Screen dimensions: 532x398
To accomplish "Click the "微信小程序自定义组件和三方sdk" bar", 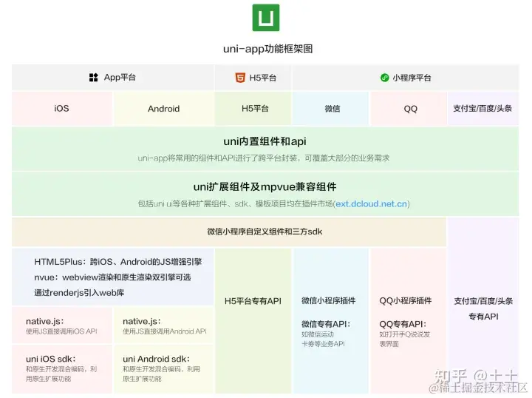I will pyautogui.click(x=229, y=232).
